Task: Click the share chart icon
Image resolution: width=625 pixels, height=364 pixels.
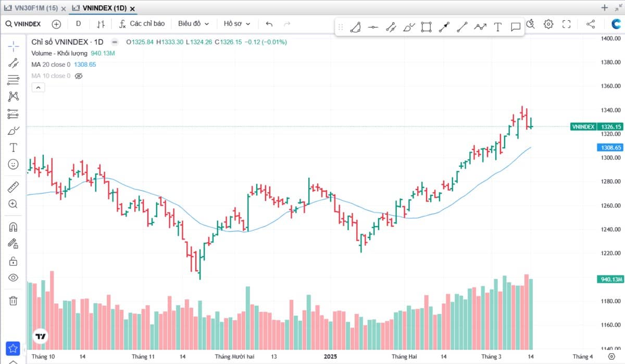Action: pyautogui.click(x=591, y=24)
